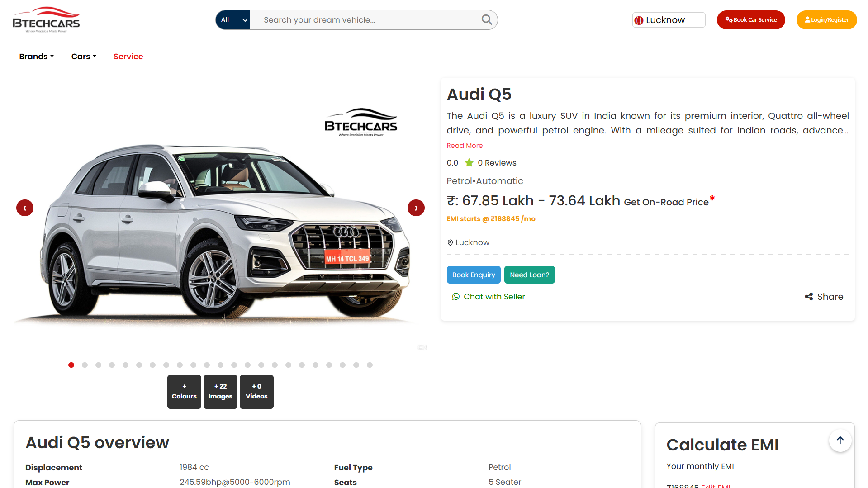This screenshot has width=868, height=488.
Task: Click the Book Car Service button
Action: 751,20
